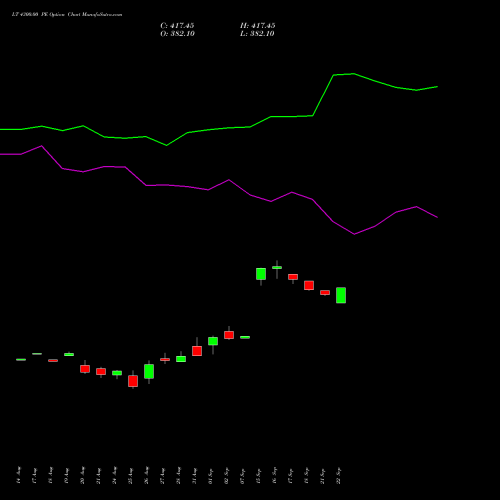Click the close value C: 417.45
This screenshot has height=500, width=500.
[x=177, y=26]
